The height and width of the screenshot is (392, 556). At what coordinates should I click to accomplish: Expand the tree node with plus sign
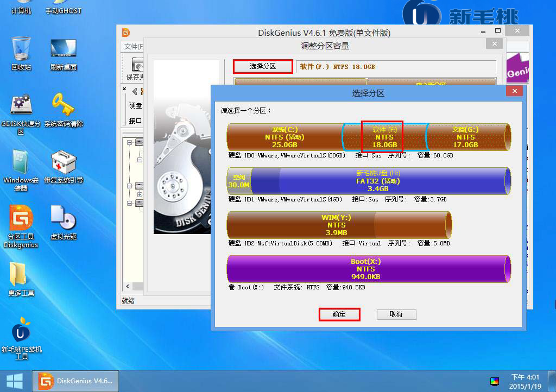point(140,194)
